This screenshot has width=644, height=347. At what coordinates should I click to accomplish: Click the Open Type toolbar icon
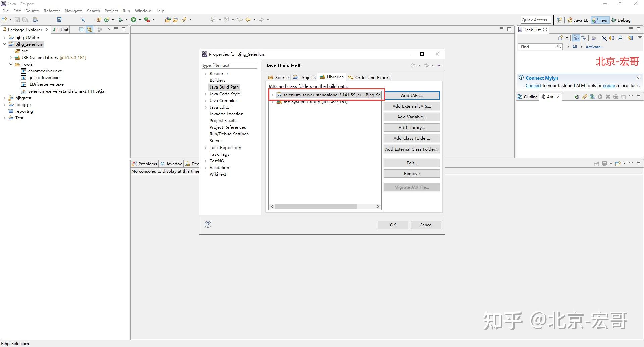[168, 20]
